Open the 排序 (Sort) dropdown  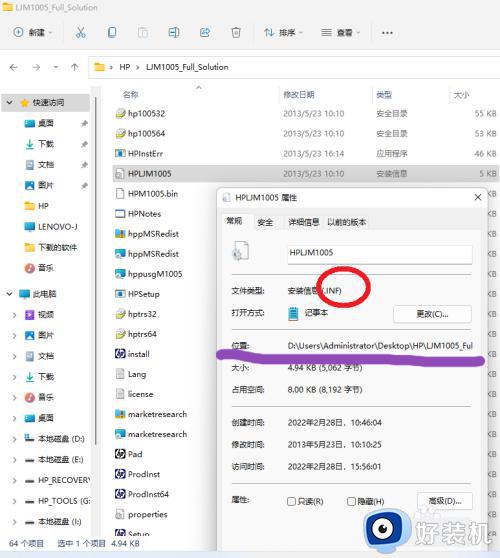283,33
